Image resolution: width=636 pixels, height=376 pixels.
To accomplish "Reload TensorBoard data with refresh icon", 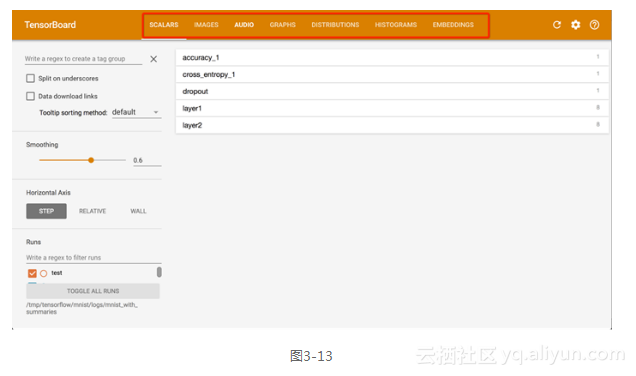I will 557,25.
